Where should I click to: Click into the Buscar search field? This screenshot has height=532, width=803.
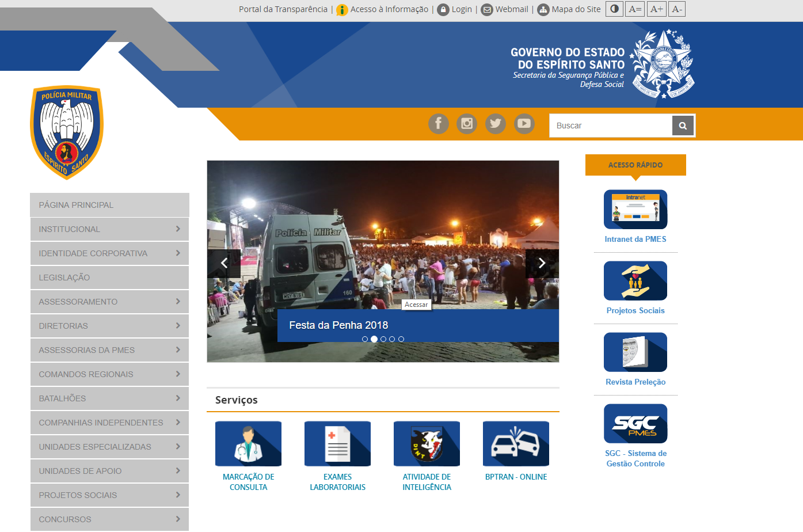610,126
